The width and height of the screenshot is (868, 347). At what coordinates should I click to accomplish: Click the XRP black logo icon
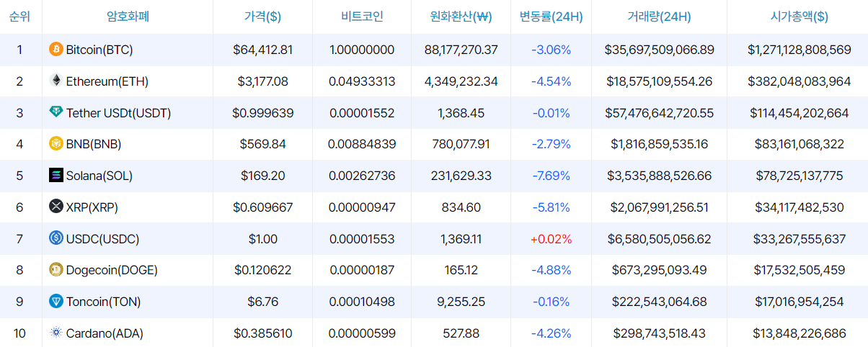pos(56,207)
